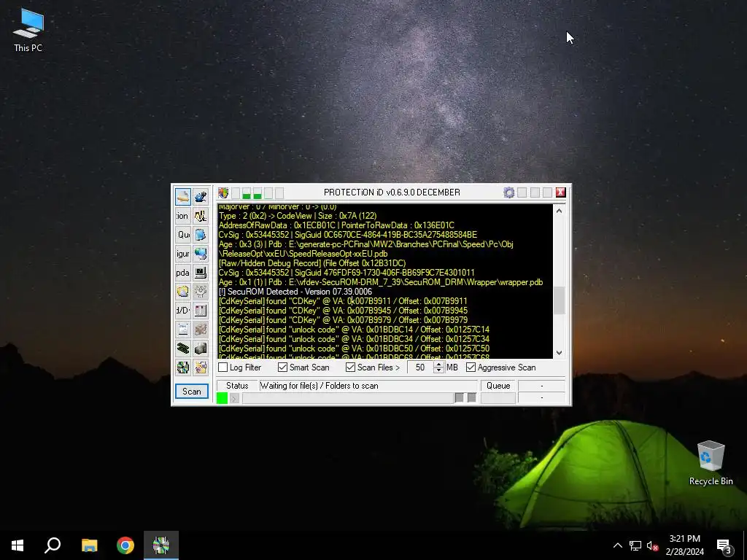Click the CD disc sidebar icon in bottom row
This screenshot has height=560, width=747.
pyautogui.click(x=183, y=367)
